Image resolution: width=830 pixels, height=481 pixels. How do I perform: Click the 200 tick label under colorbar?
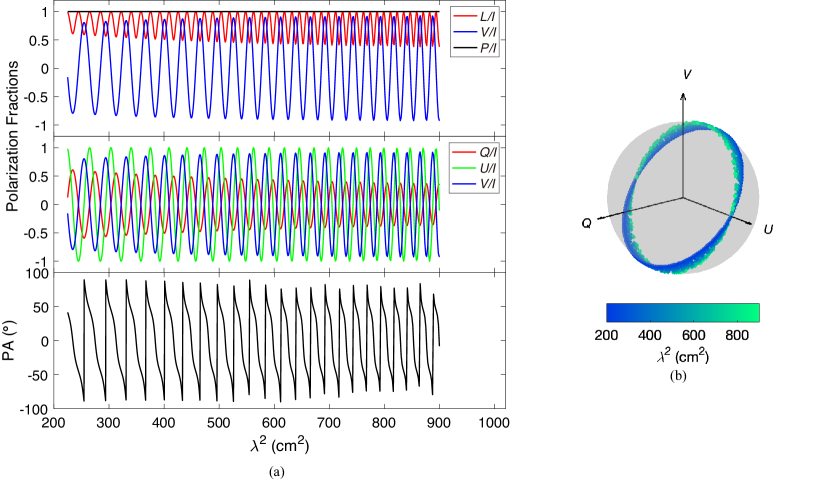coord(606,335)
